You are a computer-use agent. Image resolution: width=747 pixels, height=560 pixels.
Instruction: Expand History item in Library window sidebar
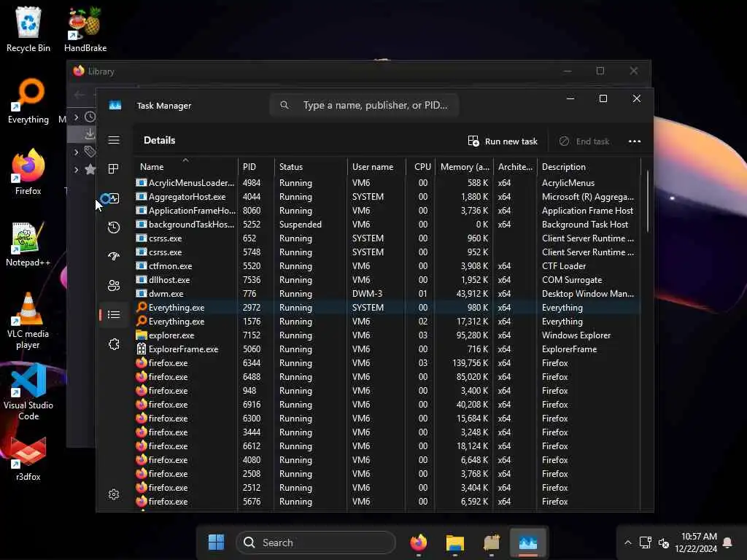76,117
